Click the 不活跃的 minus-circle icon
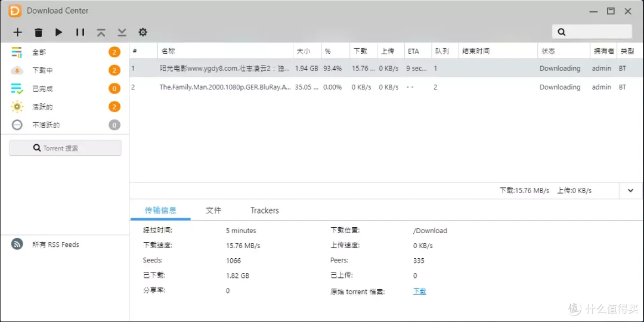The image size is (644, 322). 17,125
